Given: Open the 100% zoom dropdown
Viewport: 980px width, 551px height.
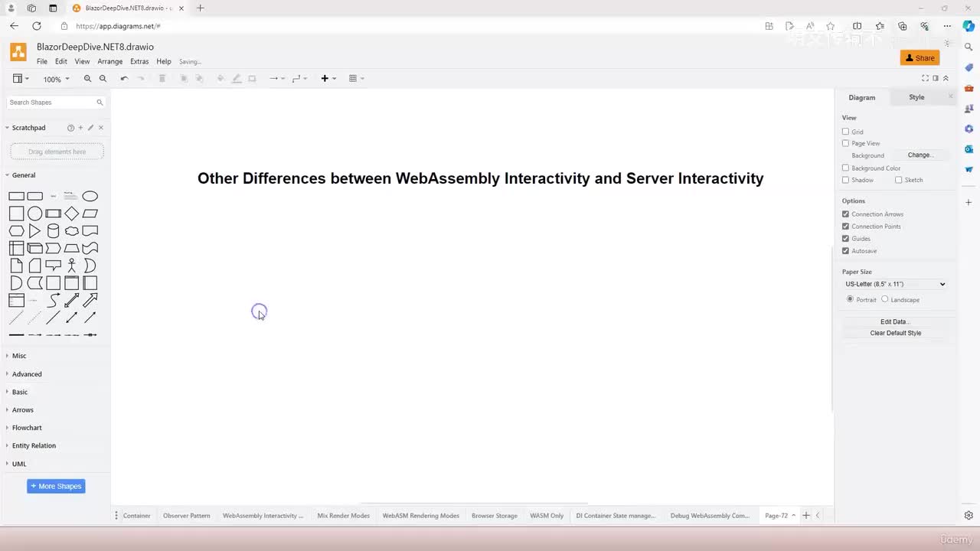Looking at the screenshot, I should [x=56, y=80].
